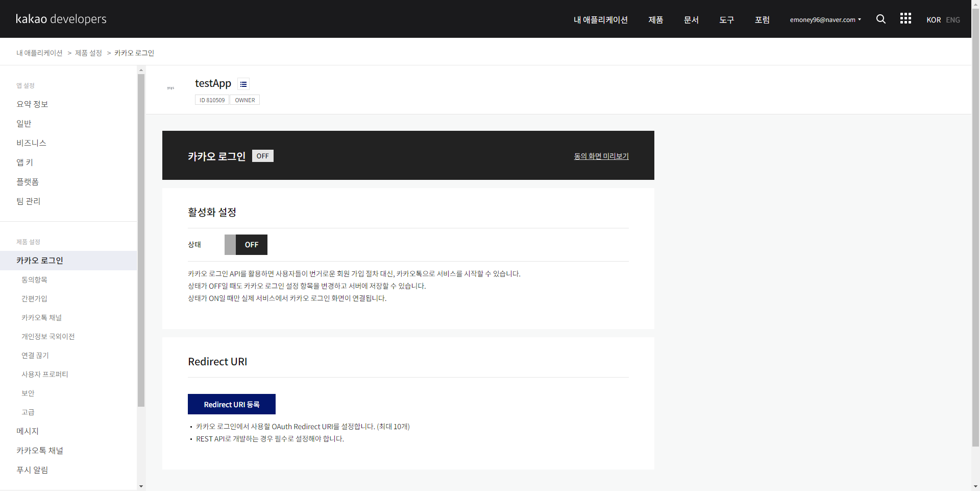Select 메시지 in sidebar
Image resolution: width=980 pixels, height=491 pixels.
coord(28,431)
